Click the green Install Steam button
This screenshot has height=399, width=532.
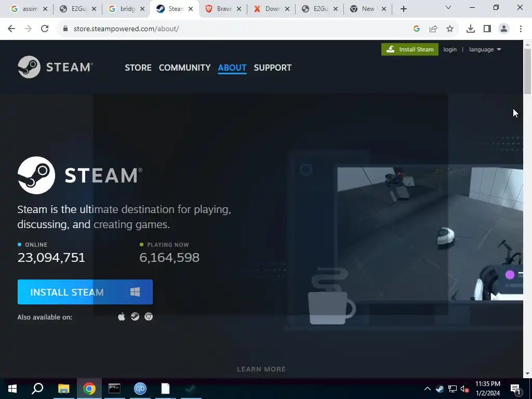point(410,49)
